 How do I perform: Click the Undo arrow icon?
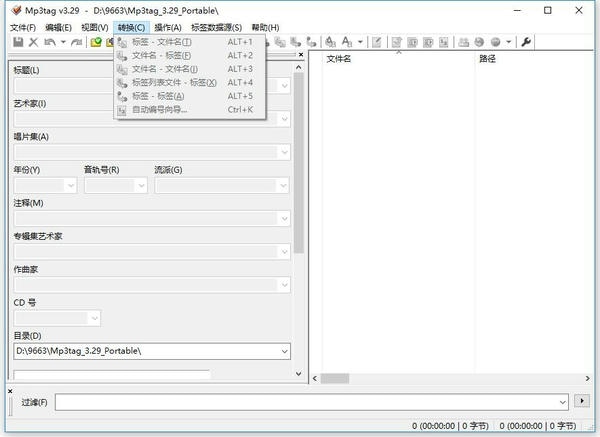[50, 42]
